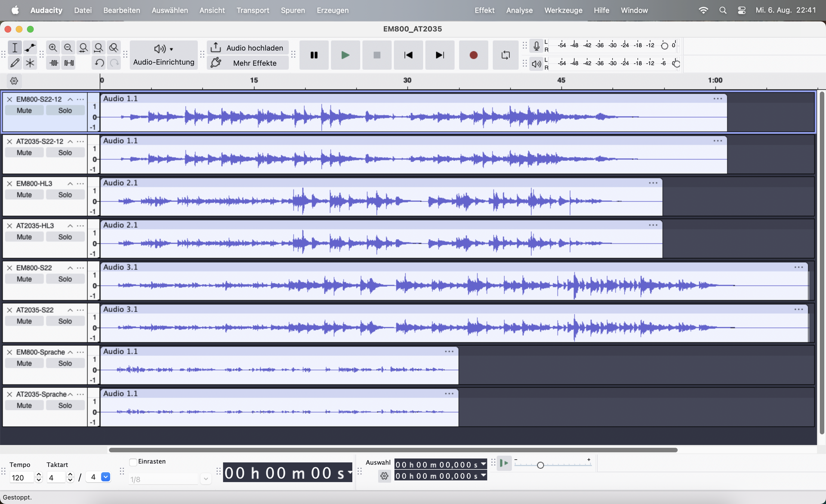826x504 pixels.
Task: Select the Selection (I-beam) tool
Action: (x=15, y=48)
